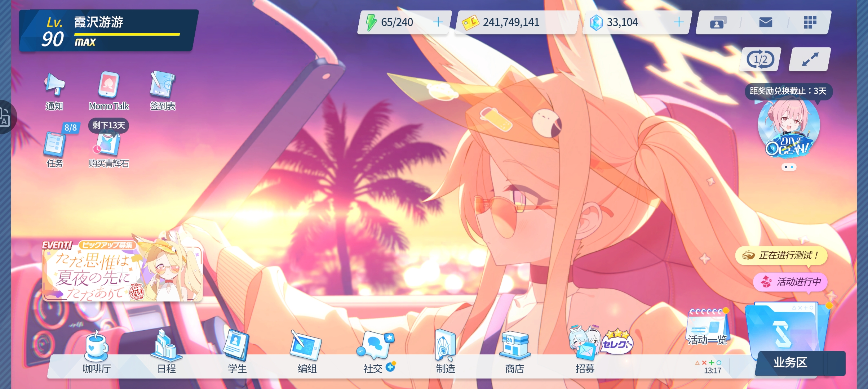This screenshot has height=389, width=868.
Task: Tap the 正在进行测试！ bubble
Action: pyautogui.click(x=781, y=256)
